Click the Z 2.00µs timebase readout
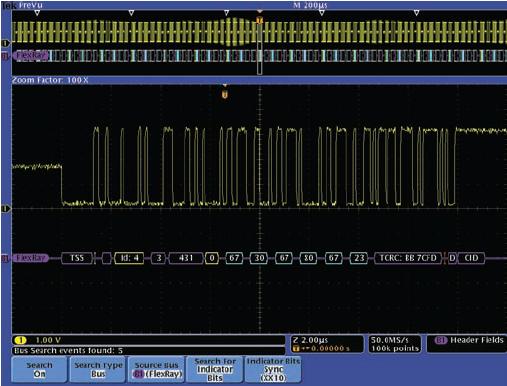The height and width of the screenshot is (386, 507). click(x=310, y=340)
